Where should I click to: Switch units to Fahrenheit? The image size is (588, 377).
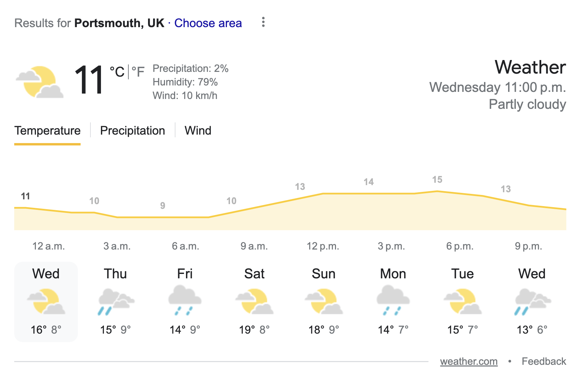click(138, 72)
